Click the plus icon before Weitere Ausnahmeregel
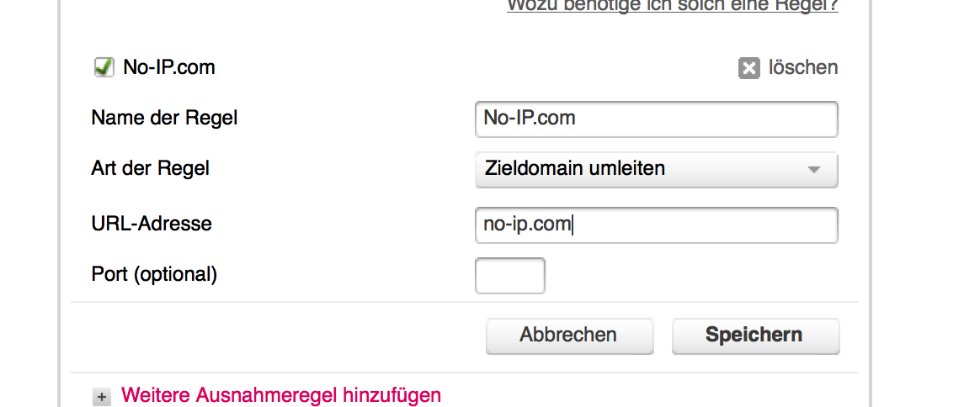Viewport: 980px width, 407px height. point(101,396)
